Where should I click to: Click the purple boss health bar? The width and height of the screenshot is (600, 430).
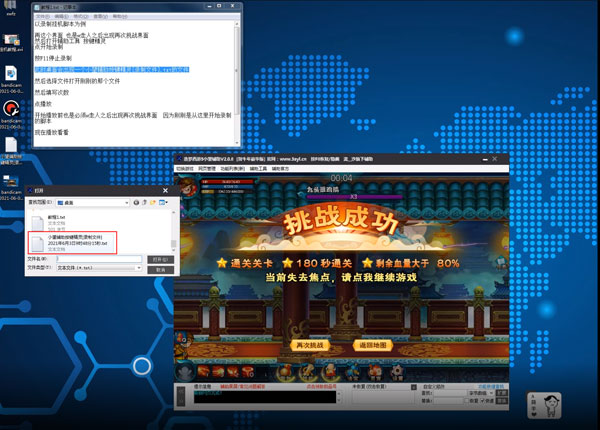[354, 197]
